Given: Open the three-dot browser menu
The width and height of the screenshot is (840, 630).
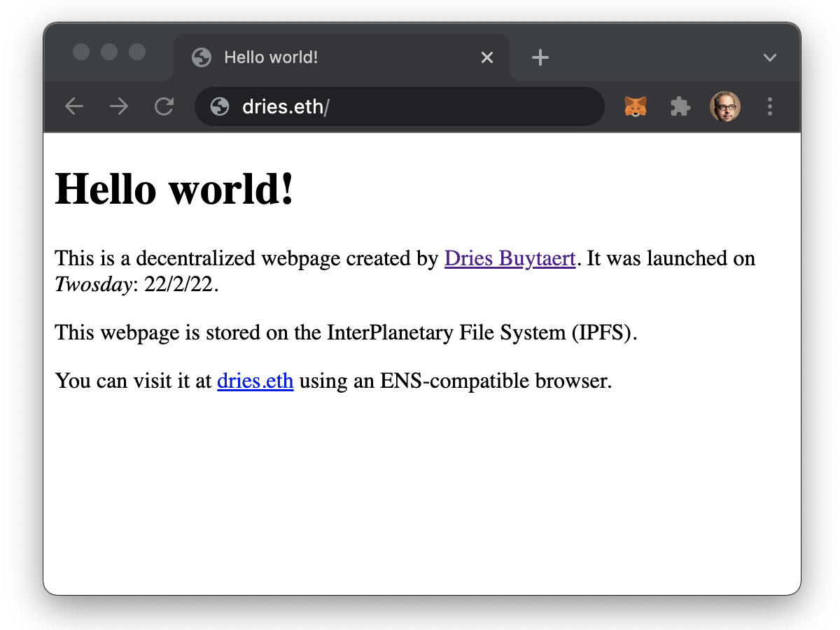Looking at the screenshot, I should pos(770,106).
